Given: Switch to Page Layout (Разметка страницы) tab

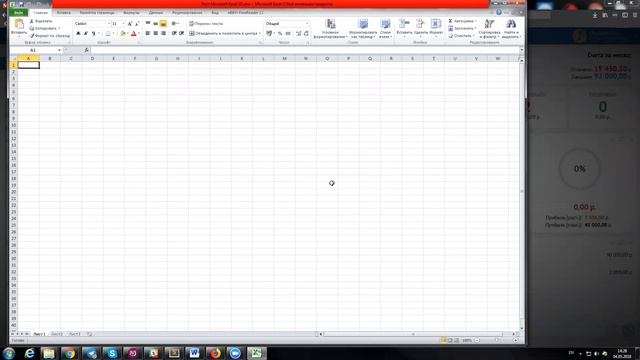Looking at the screenshot, I should click(x=97, y=13).
